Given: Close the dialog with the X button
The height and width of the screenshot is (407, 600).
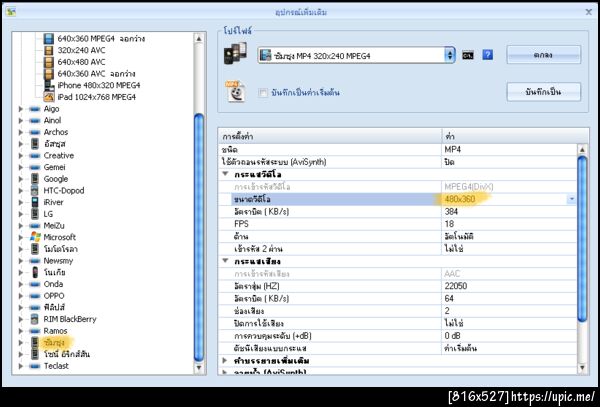Looking at the screenshot, I should click(x=589, y=12).
